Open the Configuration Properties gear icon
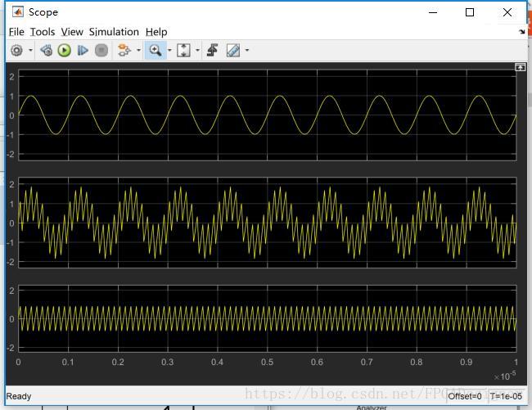This screenshot has width=532, height=410. [16, 51]
